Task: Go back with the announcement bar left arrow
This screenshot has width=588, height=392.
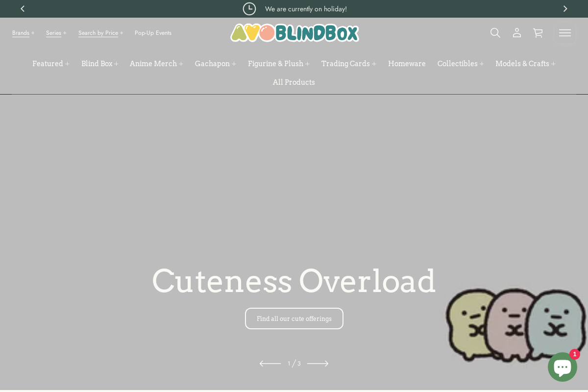Action: point(23,8)
